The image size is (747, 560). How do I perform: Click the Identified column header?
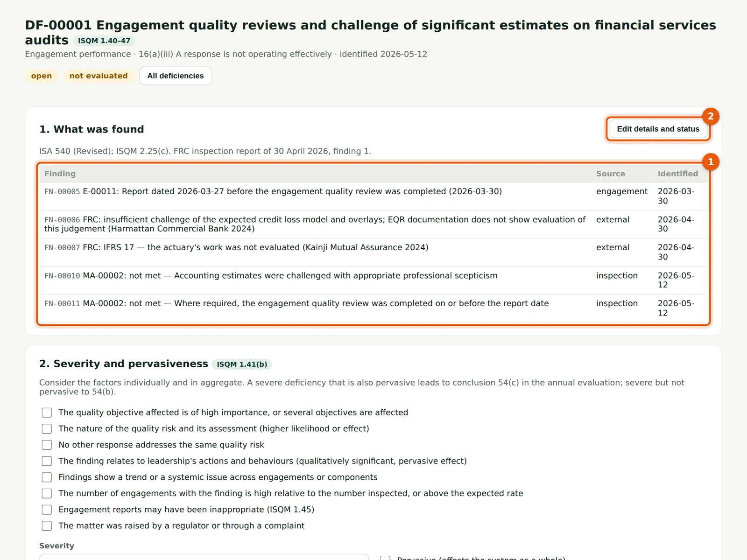677,174
